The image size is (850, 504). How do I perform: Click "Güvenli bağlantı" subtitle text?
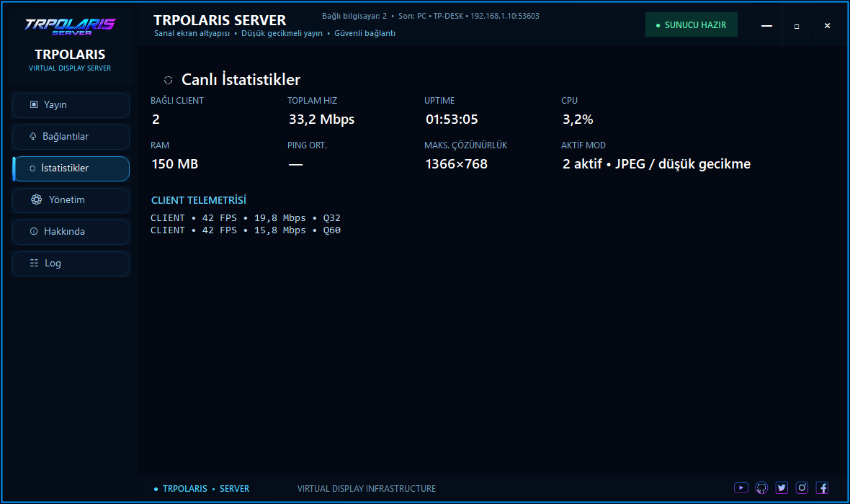click(x=364, y=33)
